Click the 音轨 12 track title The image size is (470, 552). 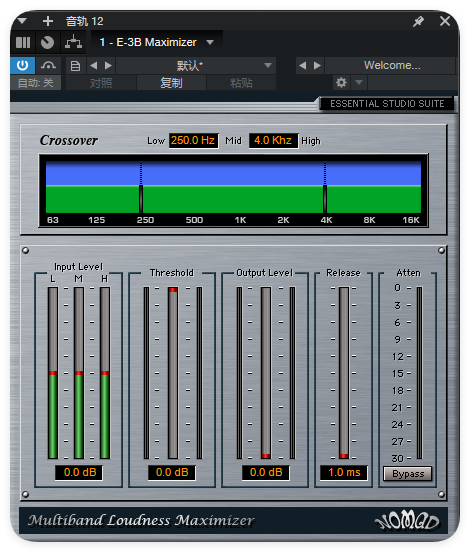click(84, 21)
